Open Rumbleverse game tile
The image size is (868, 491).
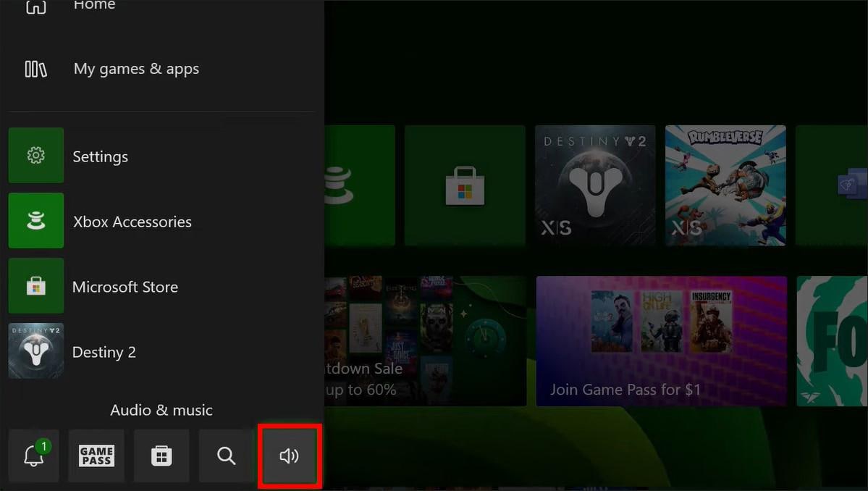725,185
